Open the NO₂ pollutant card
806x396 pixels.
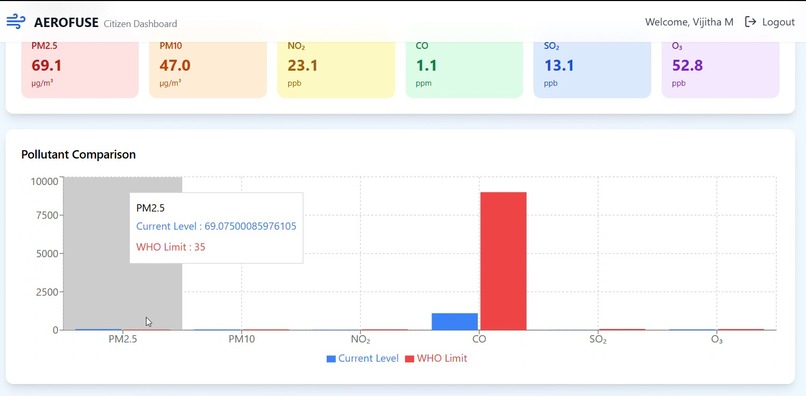click(x=336, y=69)
